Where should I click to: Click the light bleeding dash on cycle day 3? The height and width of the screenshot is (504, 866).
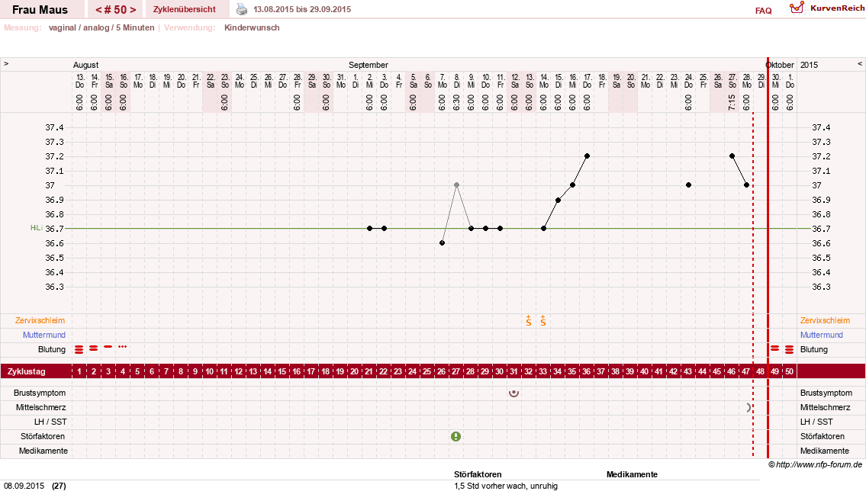click(x=108, y=347)
